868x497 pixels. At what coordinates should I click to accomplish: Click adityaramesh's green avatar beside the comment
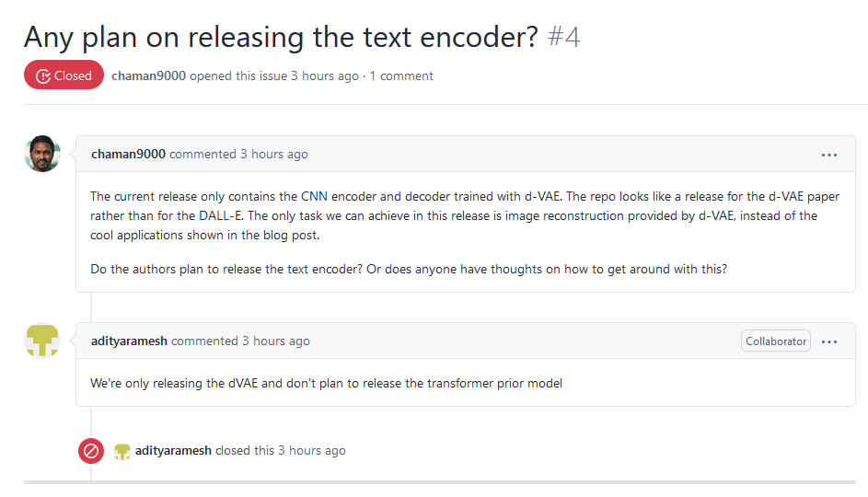(42, 341)
